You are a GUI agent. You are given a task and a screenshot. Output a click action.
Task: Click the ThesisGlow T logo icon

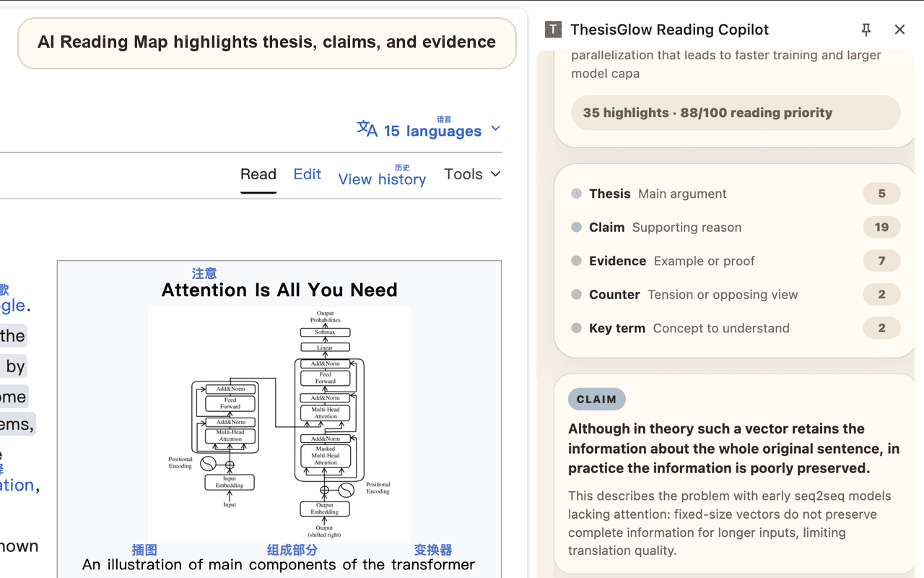pyautogui.click(x=553, y=30)
